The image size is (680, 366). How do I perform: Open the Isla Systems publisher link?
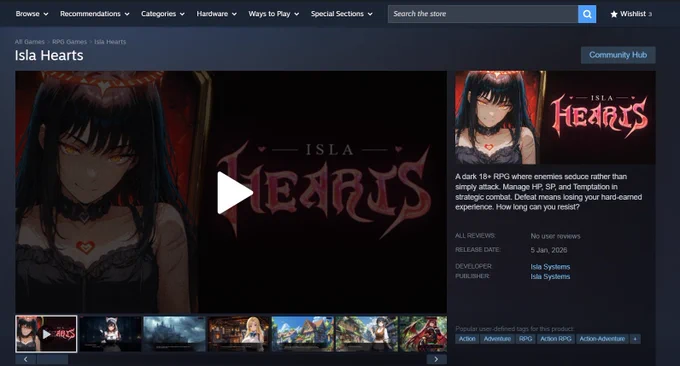(x=550, y=277)
